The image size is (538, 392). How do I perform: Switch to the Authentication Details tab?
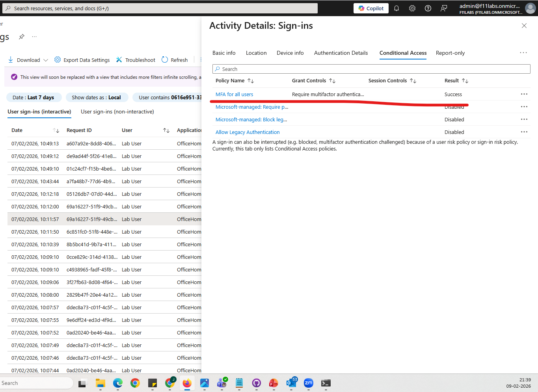(341, 53)
